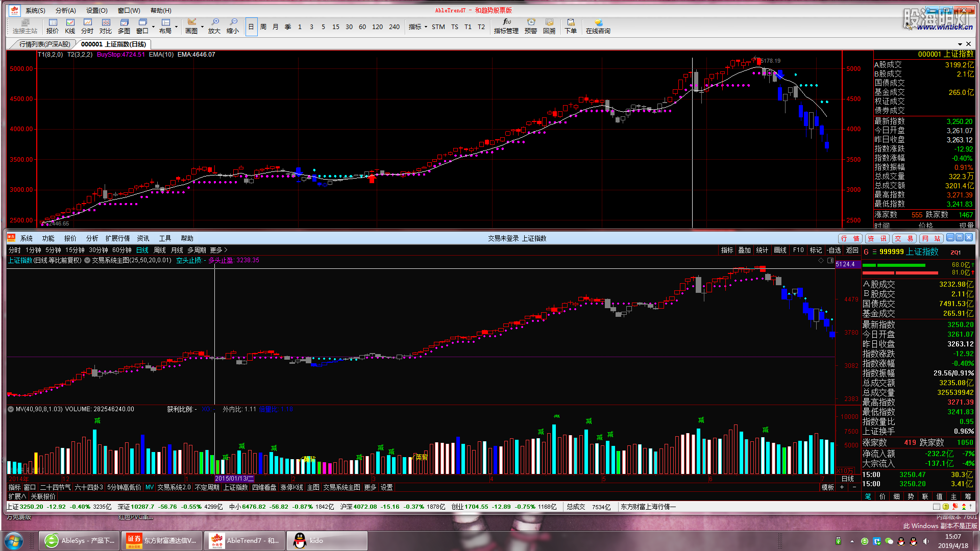Click the 上证 index quote in status bar
The height and width of the screenshot is (551, 980).
[59, 507]
